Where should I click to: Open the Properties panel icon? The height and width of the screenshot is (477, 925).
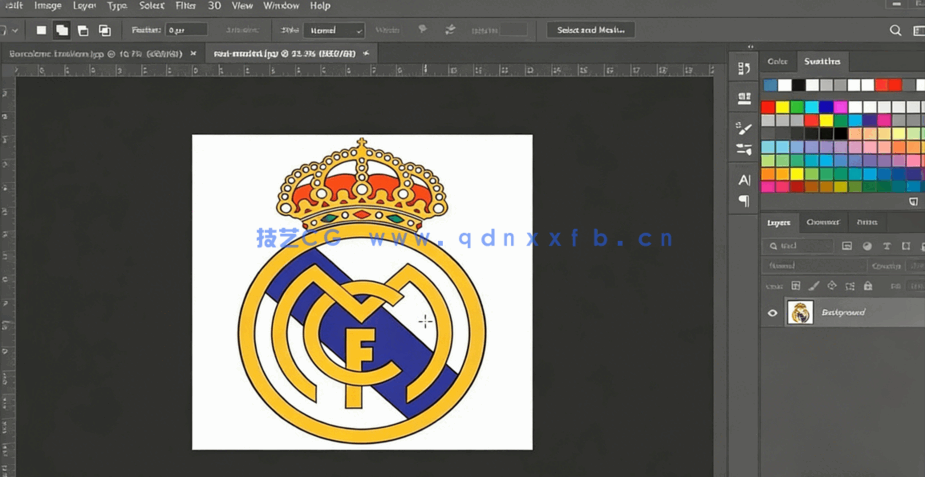pos(744,98)
